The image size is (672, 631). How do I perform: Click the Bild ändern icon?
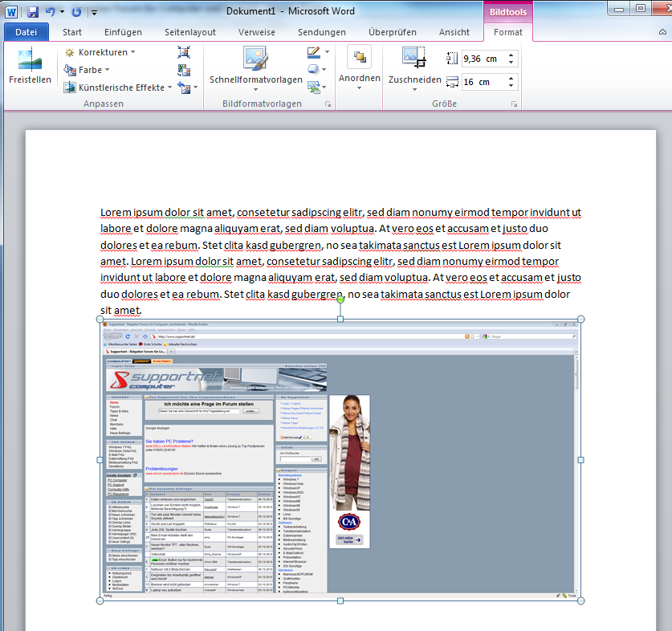click(x=184, y=70)
